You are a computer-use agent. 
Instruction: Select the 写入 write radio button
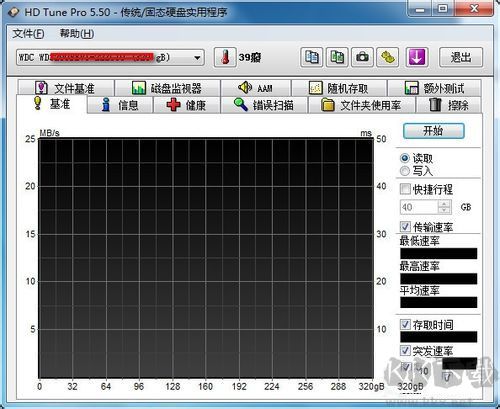405,171
